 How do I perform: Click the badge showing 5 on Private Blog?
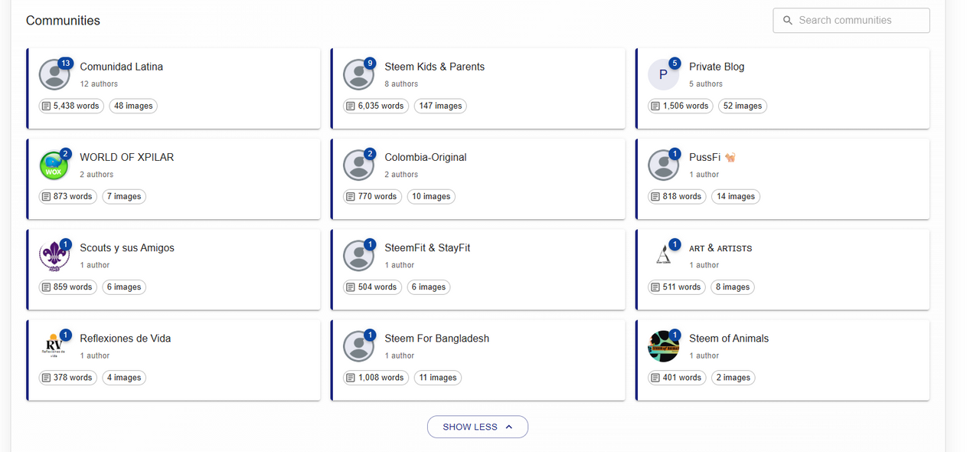tap(675, 63)
